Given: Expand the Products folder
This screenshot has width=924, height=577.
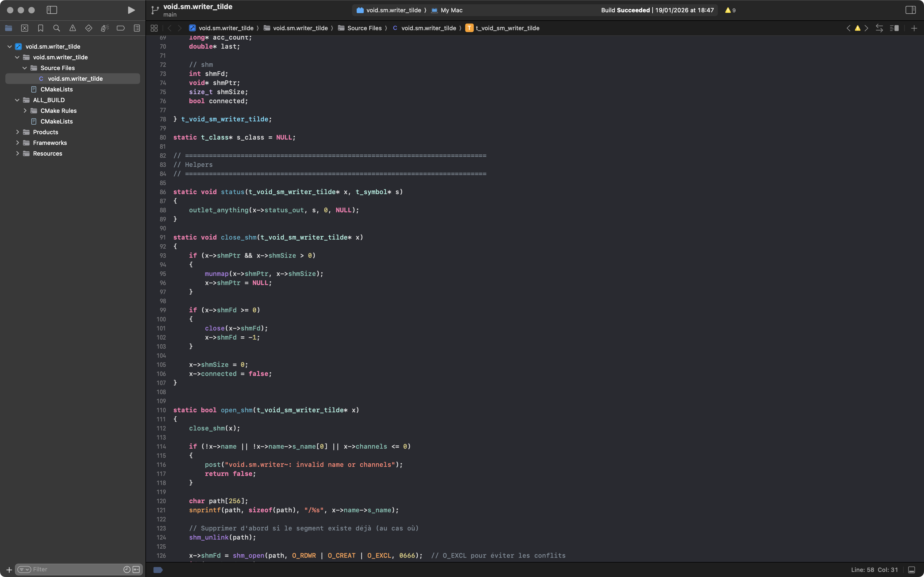Looking at the screenshot, I should pyautogui.click(x=17, y=132).
